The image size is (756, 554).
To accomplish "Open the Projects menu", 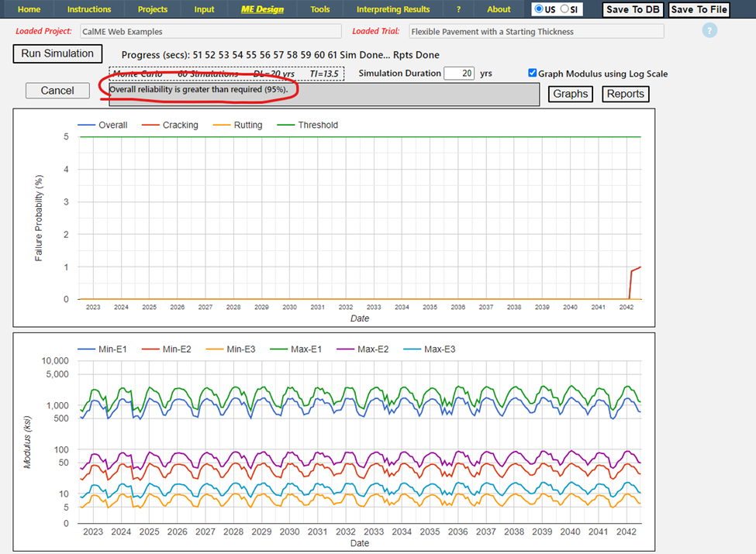I will point(153,9).
